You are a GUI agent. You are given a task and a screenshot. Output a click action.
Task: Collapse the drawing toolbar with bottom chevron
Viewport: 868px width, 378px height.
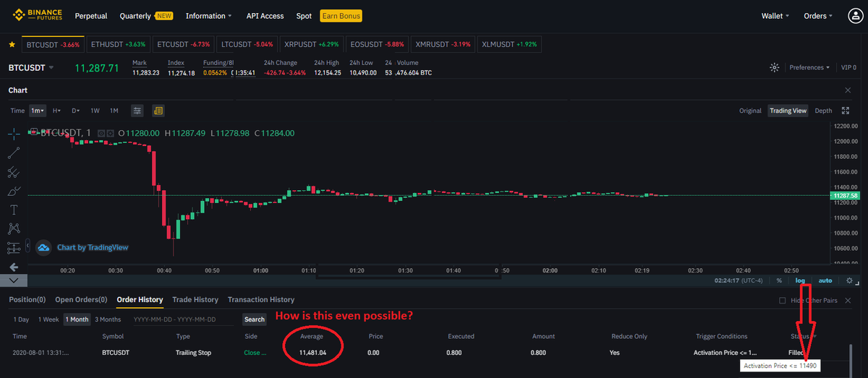13,280
